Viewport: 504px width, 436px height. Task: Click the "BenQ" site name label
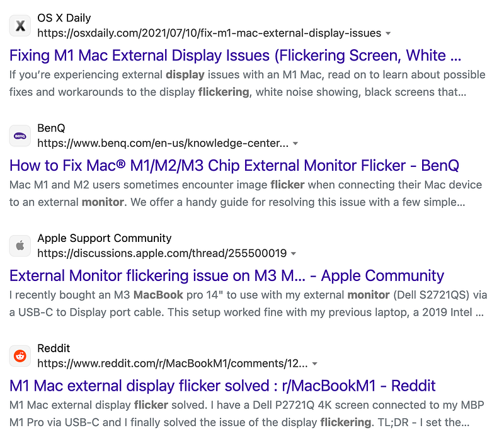tap(51, 128)
